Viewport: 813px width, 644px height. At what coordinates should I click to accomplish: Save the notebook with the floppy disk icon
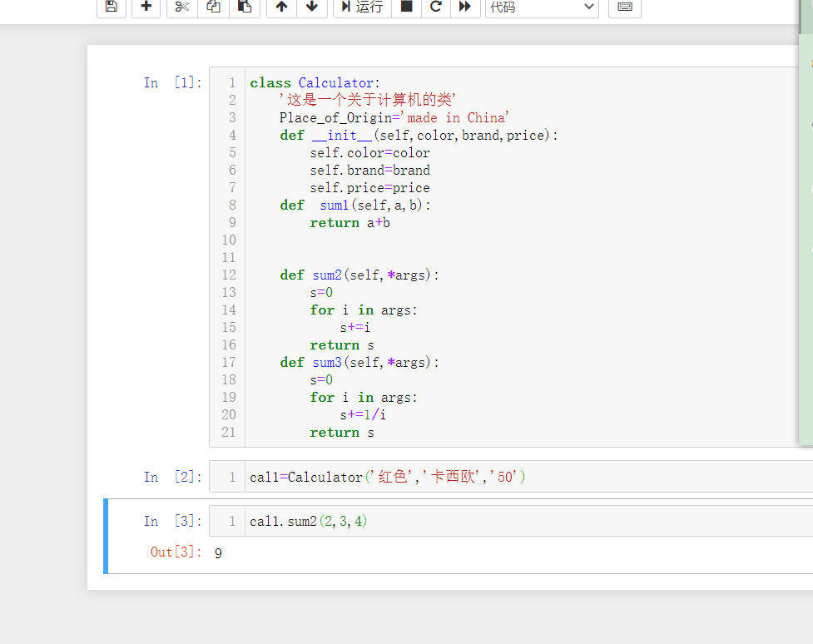click(111, 7)
